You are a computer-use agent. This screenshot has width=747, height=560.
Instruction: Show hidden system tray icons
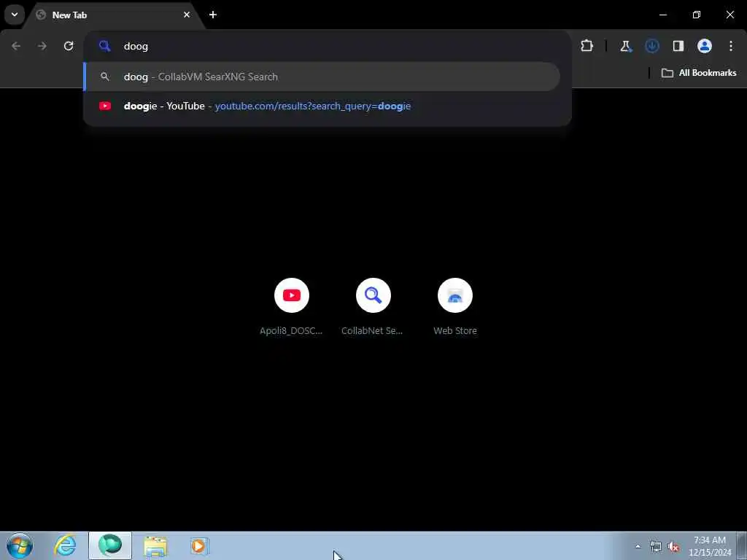click(638, 547)
